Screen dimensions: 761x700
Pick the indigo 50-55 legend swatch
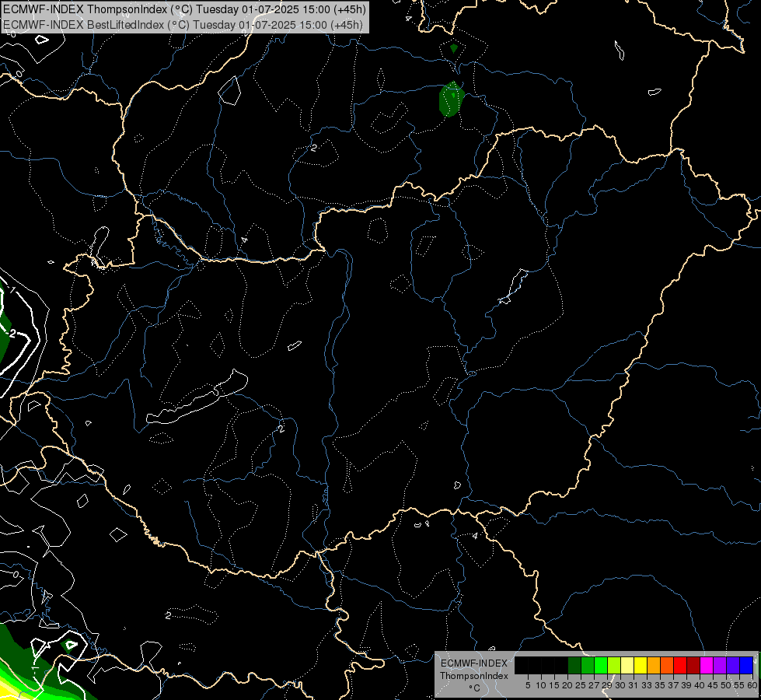click(x=733, y=665)
